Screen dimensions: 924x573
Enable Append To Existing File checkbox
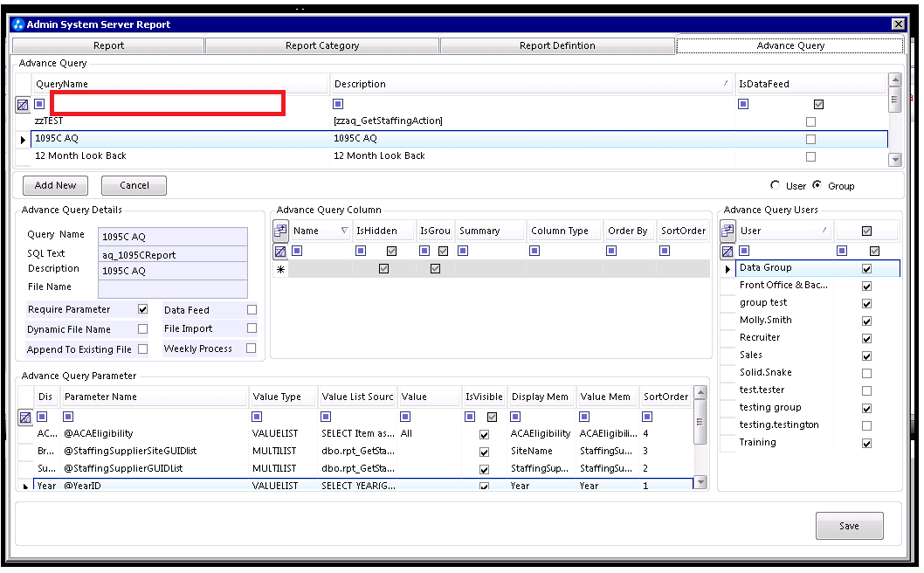click(142, 349)
